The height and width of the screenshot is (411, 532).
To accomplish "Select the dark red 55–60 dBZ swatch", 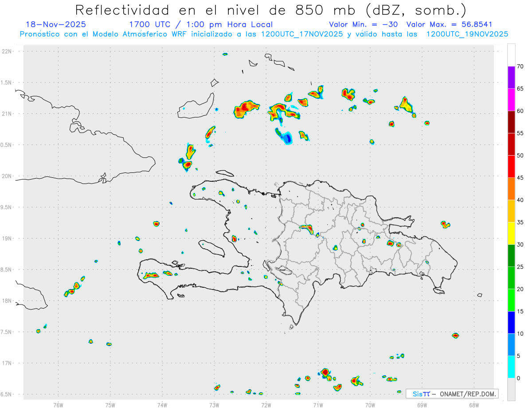I will point(511,122).
